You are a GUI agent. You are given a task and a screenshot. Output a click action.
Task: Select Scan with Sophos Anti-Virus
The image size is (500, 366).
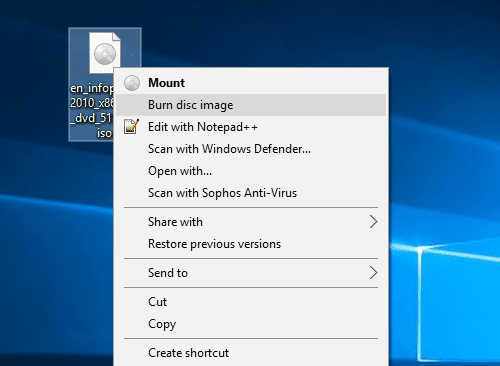251,193
